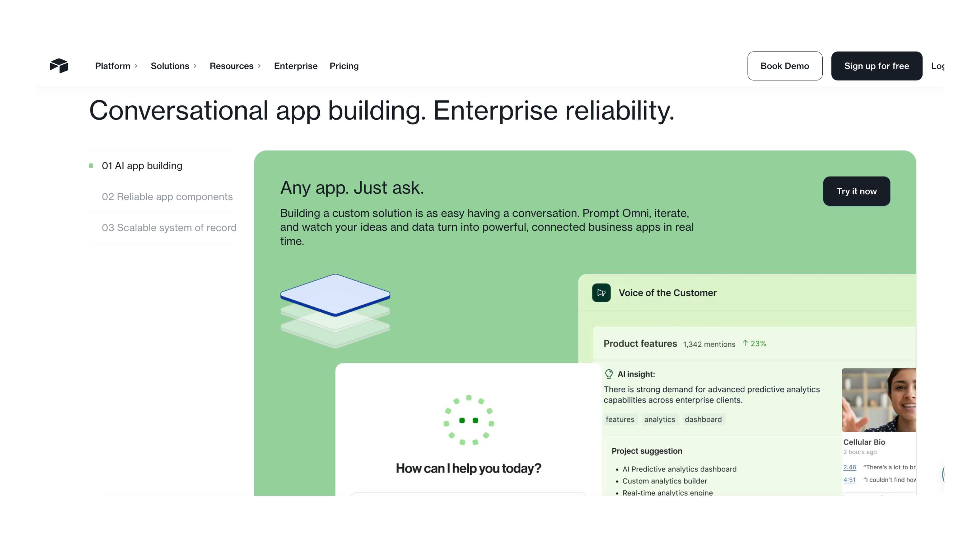The image size is (980, 551).
Task: Click the green upward arrow beside 23%
Action: pos(745,343)
